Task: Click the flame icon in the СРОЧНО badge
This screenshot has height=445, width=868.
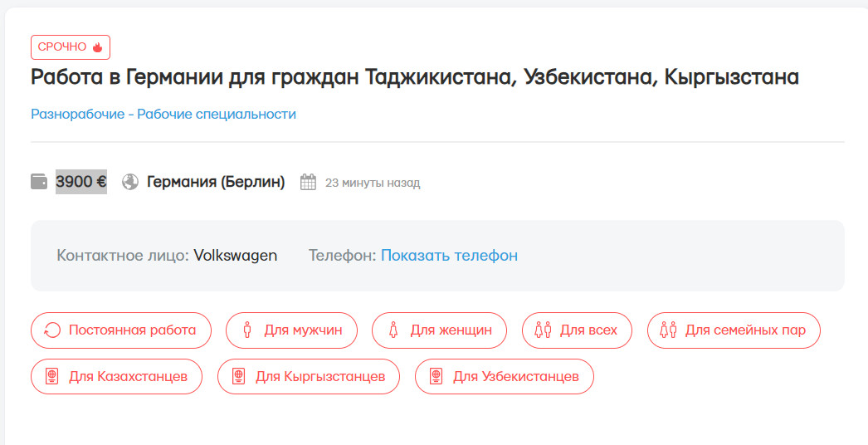Action: point(97,47)
